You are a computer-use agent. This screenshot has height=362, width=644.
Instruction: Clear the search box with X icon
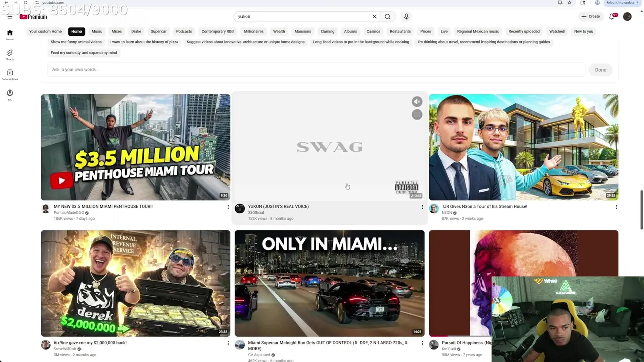(374, 17)
